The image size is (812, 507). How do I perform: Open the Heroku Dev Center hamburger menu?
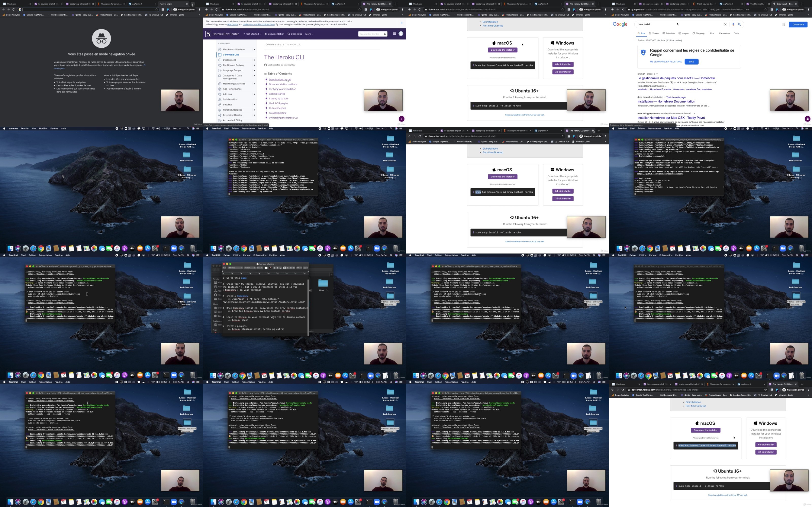tap(394, 33)
